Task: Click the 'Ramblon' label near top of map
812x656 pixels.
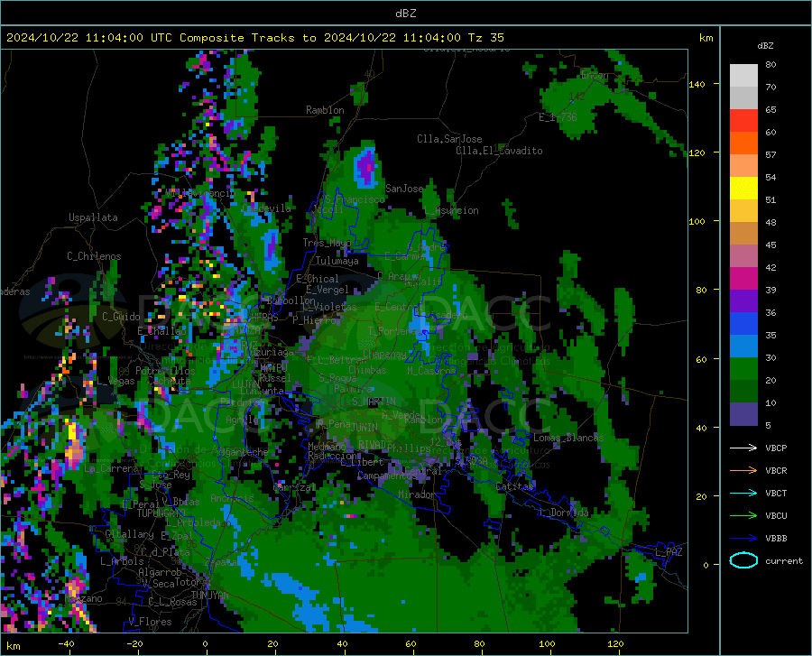Action: click(x=325, y=110)
